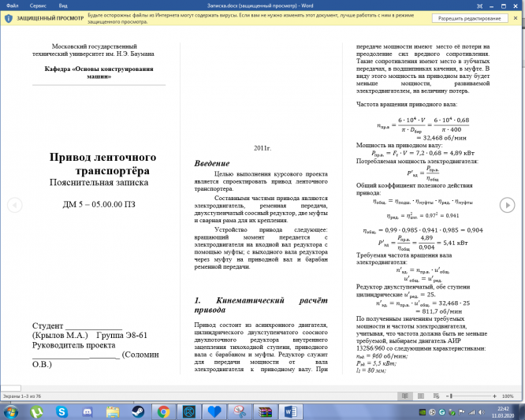This screenshot has height=420, width=525.
Task: Open Google Chrome from the taskbar
Action: pos(163,411)
